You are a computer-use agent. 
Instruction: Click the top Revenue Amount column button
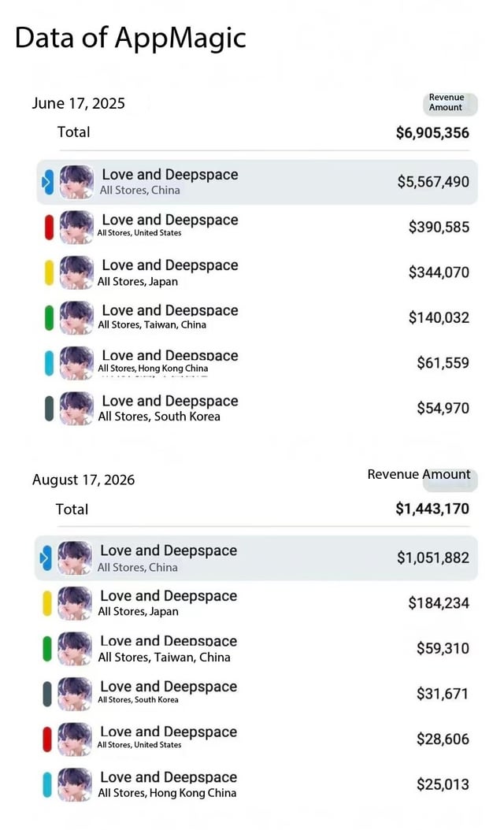(x=450, y=103)
